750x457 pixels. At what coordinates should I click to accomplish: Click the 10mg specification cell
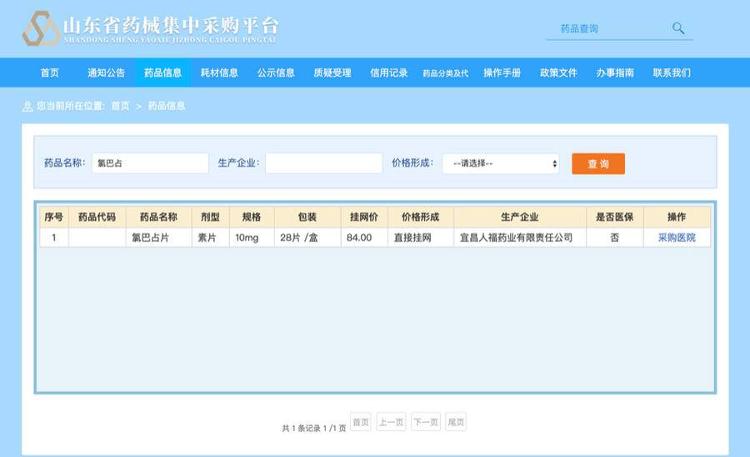(x=252, y=237)
